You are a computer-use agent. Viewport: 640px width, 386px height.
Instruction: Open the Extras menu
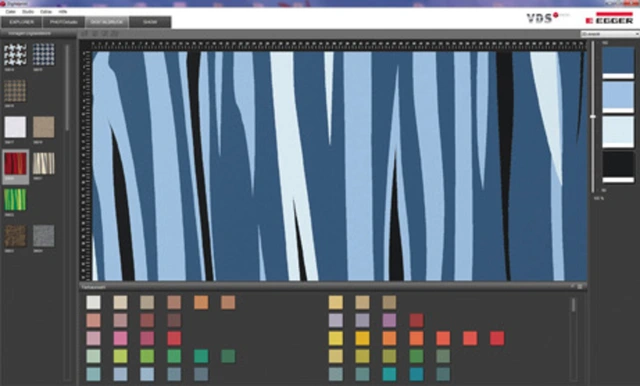[46, 12]
